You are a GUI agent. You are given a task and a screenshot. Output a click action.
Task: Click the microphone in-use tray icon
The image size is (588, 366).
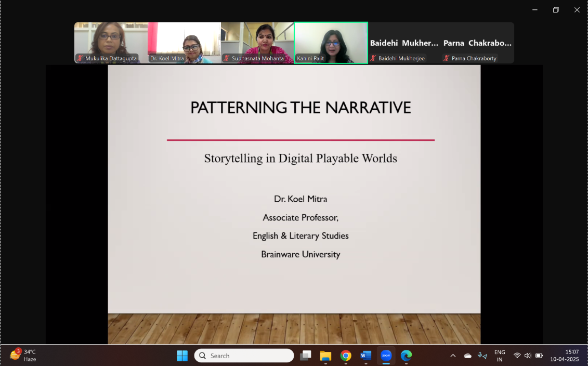pyautogui.click(x=482, y=356)
